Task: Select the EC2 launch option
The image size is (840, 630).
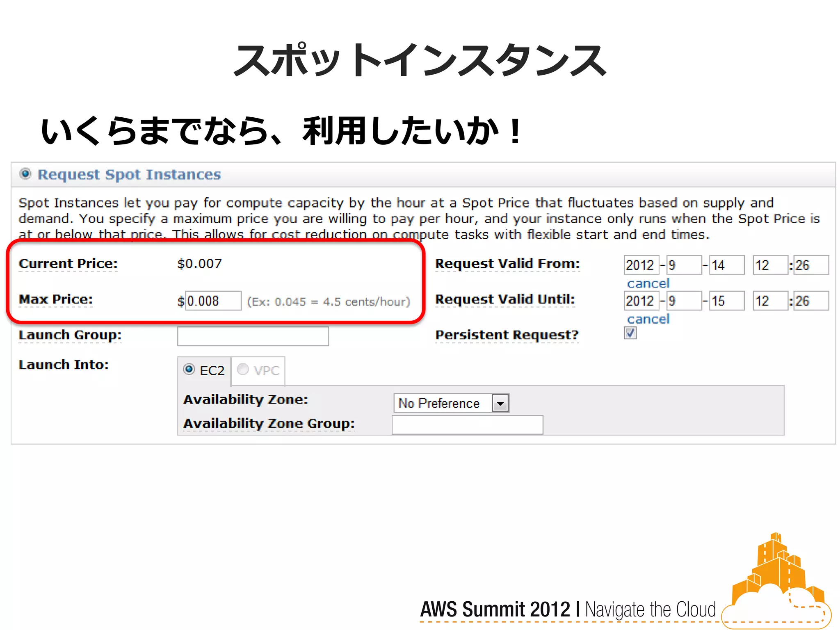Action: [x=189, y=369]
